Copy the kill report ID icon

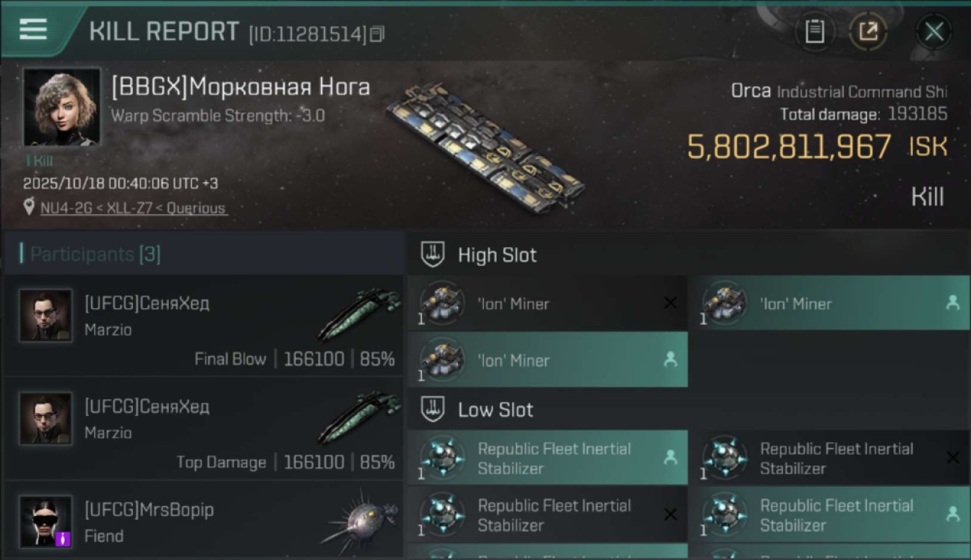click(x=377, y=34)
